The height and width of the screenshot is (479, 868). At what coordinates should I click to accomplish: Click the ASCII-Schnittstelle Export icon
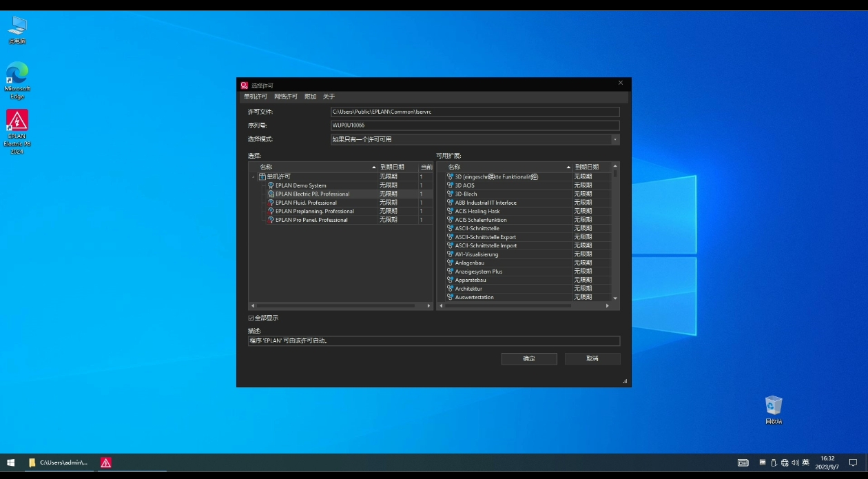[x=450, y=237]
